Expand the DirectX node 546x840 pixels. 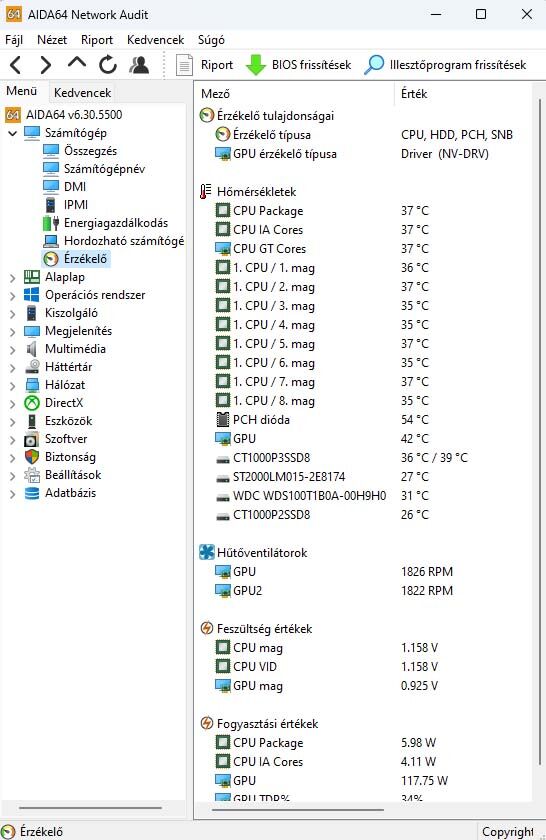pyautogui.click(x=12, y=403)
